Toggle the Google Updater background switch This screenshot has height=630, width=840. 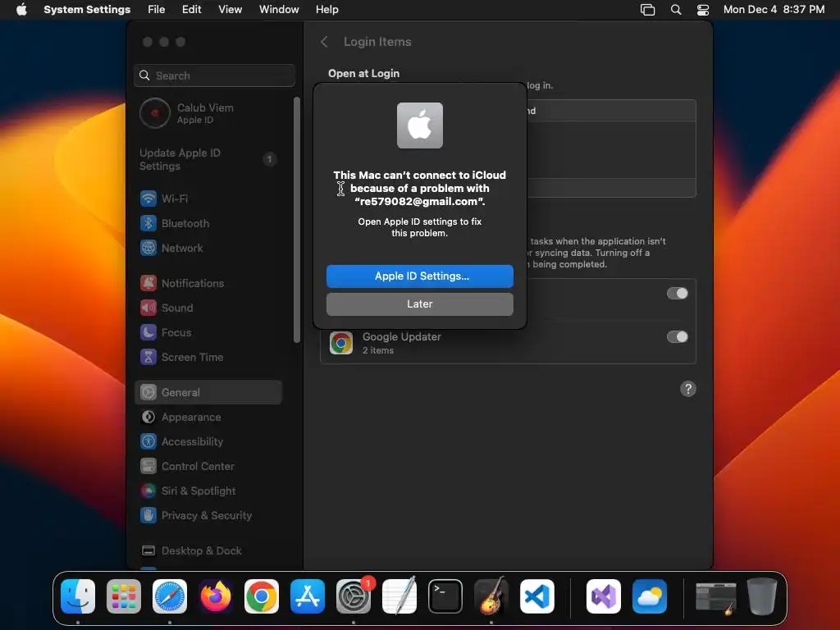677,337
